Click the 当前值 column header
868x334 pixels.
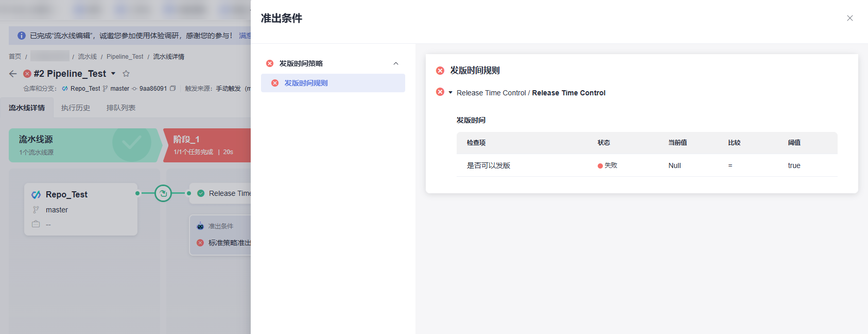tap(678, 143)
